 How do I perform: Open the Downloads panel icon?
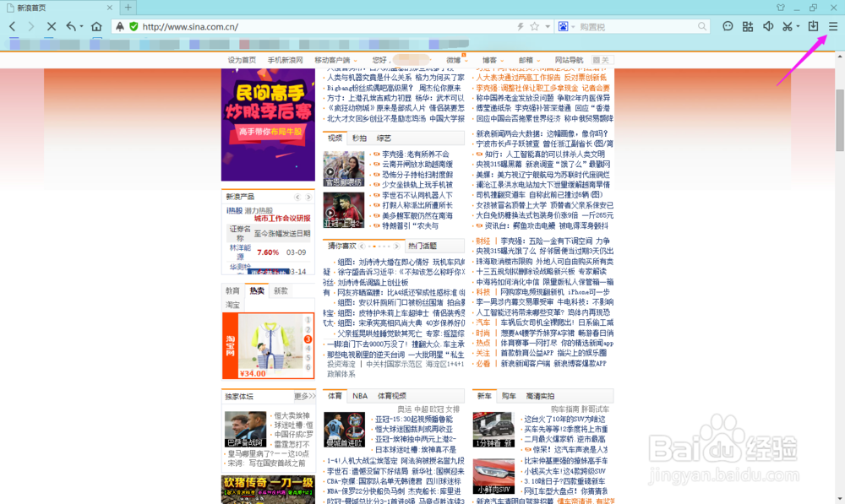pos(812,26)
